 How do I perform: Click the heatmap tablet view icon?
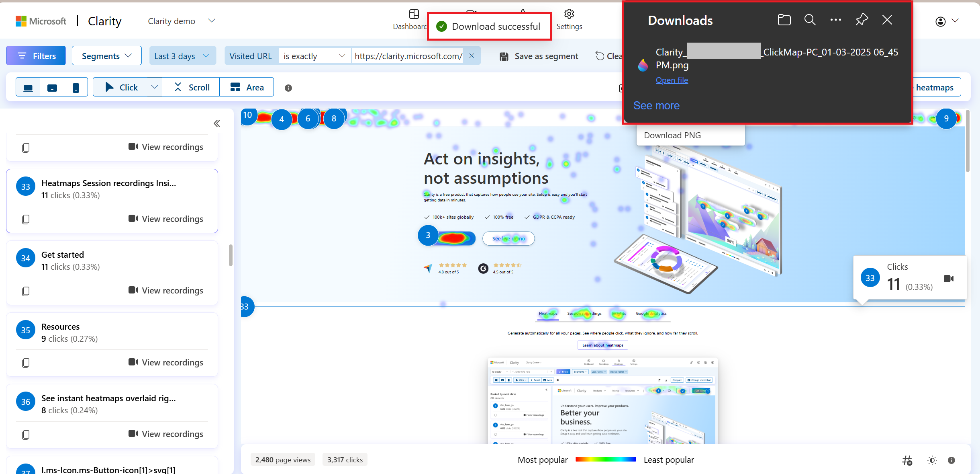click(53, 87)
